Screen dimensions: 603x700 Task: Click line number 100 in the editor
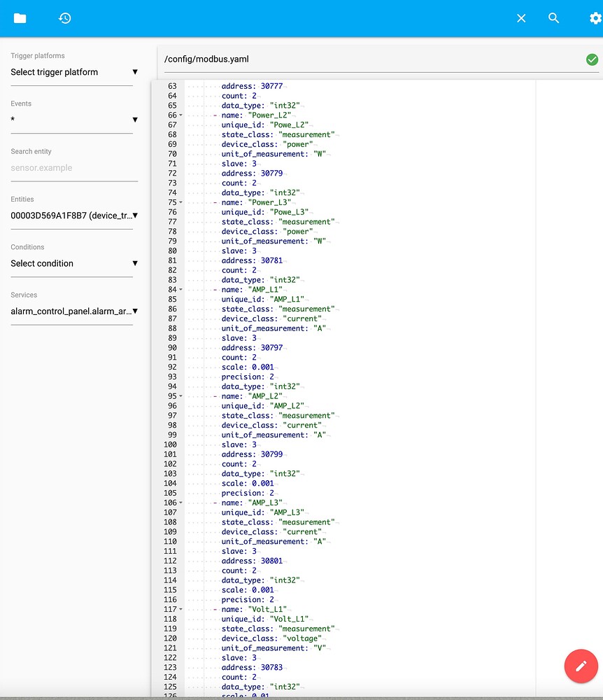point(169,444)
